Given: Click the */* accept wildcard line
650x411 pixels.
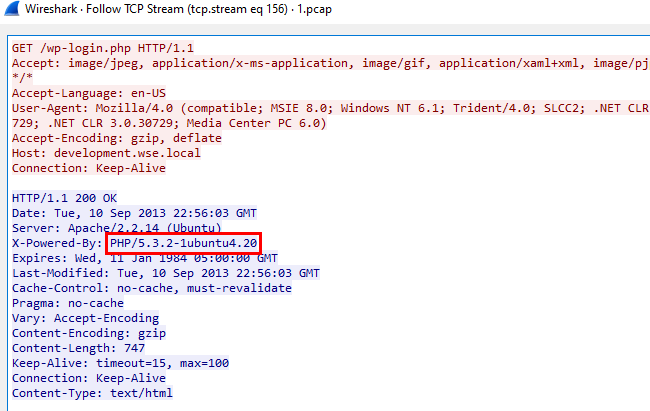Looking at the screenshot, I should click(22, 78).
